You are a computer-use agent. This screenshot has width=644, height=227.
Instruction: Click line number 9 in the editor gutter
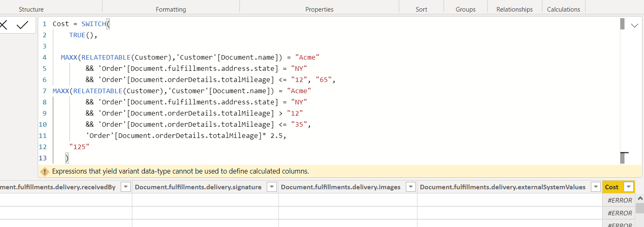pyautogui.click(x=45, y=113)
